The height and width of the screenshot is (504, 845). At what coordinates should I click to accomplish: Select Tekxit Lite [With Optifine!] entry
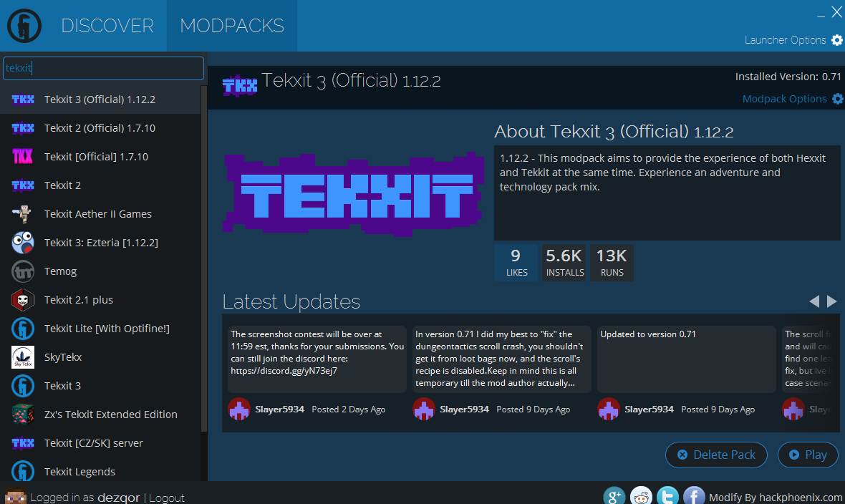click(100, 329)
